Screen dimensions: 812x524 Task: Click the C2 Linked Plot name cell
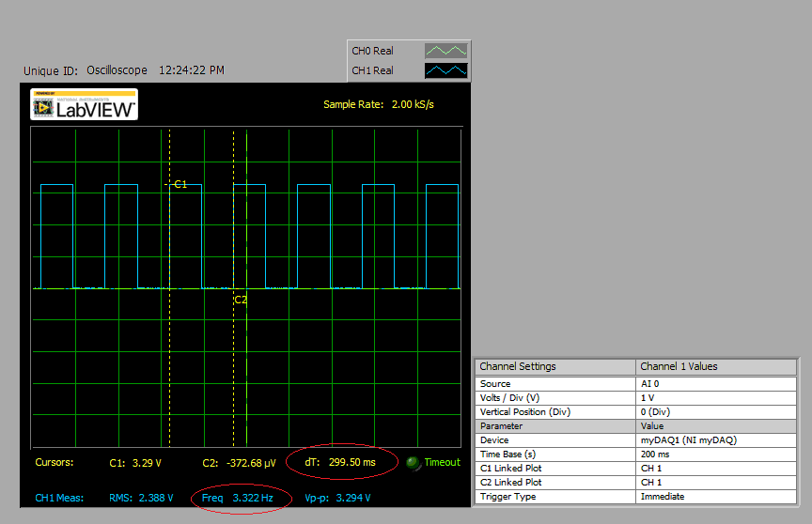[x=555, y=482]
